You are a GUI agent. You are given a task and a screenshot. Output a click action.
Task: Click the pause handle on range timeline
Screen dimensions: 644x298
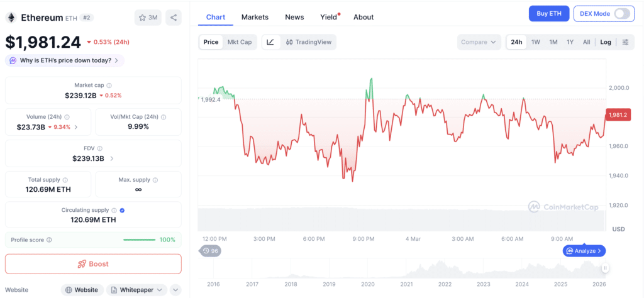click(605, 268)
